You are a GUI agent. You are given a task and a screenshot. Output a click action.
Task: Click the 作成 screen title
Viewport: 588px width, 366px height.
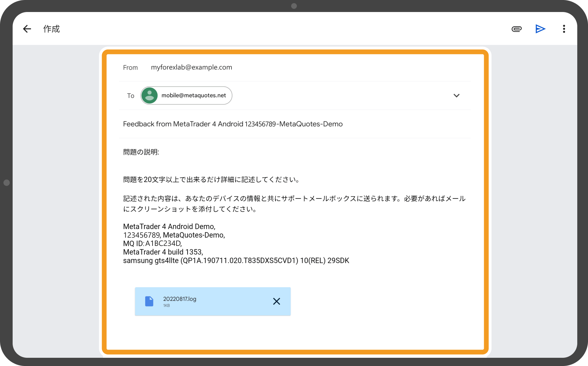pos(51,29)
